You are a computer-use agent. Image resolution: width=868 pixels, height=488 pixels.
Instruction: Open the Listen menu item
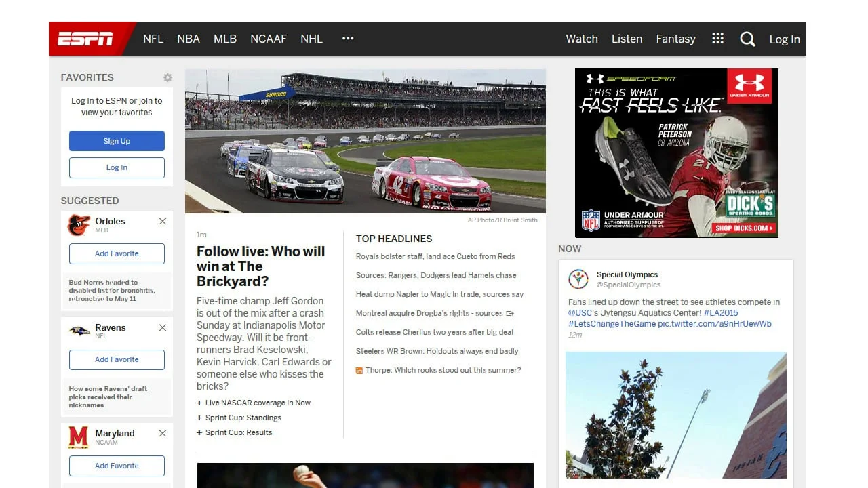[x=627, y=39]
